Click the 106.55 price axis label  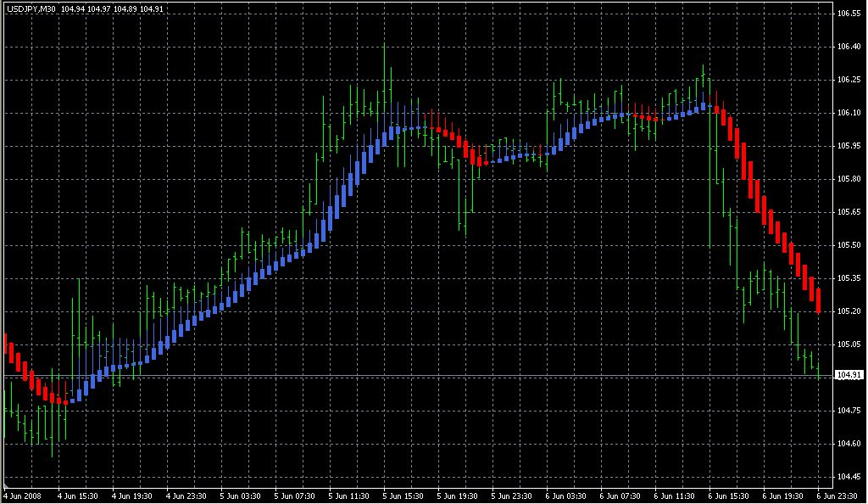point(849,14)
